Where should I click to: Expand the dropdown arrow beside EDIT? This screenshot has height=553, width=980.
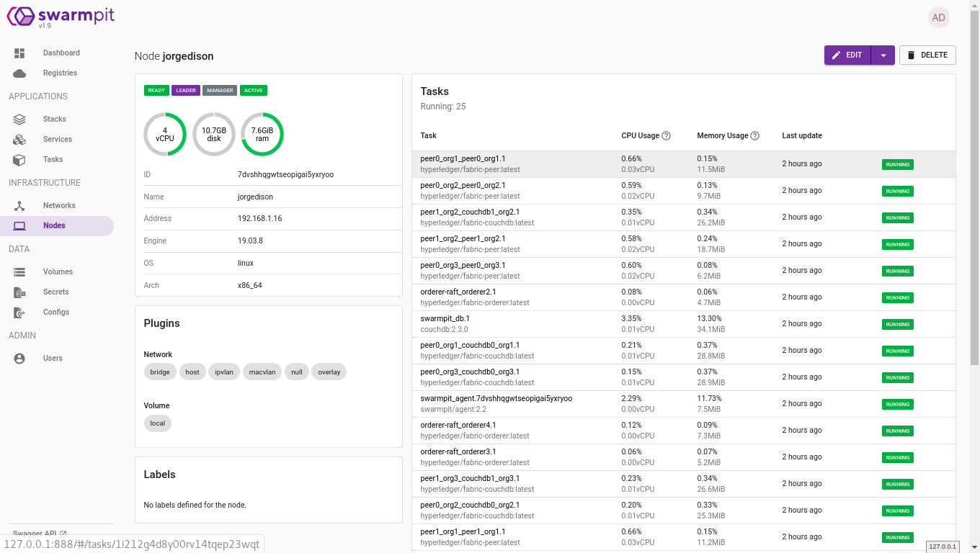pyautogui.click(x=883, y=55)
